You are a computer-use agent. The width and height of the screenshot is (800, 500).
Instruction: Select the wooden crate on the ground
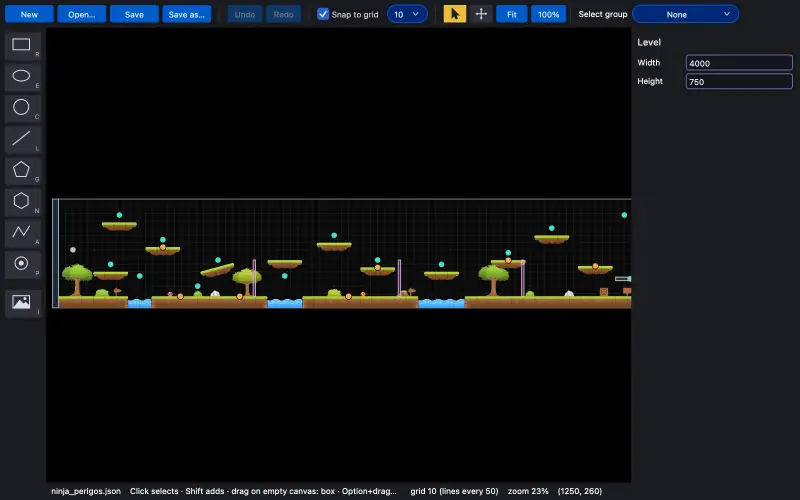(x=604, y=292)
